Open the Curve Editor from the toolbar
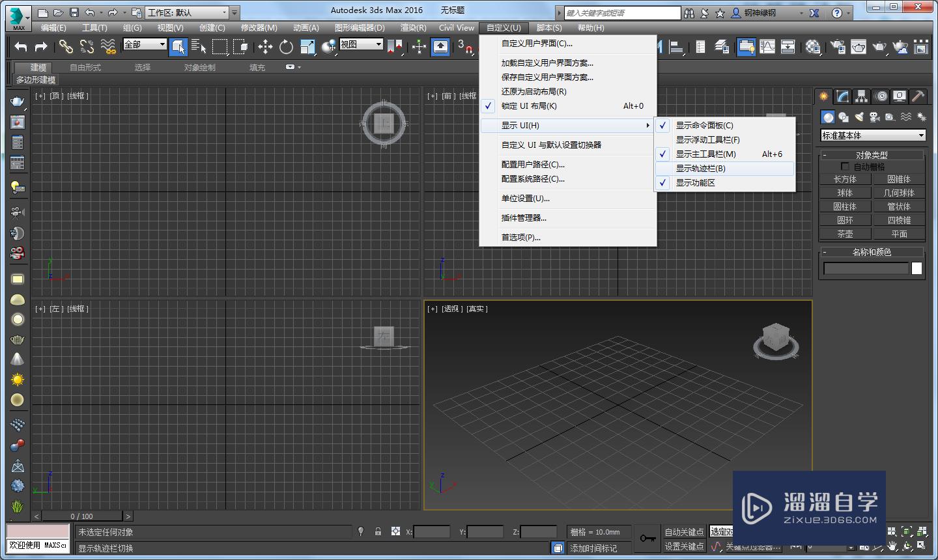This screenshot has height=560, width=938. click(x=767, y=46)
